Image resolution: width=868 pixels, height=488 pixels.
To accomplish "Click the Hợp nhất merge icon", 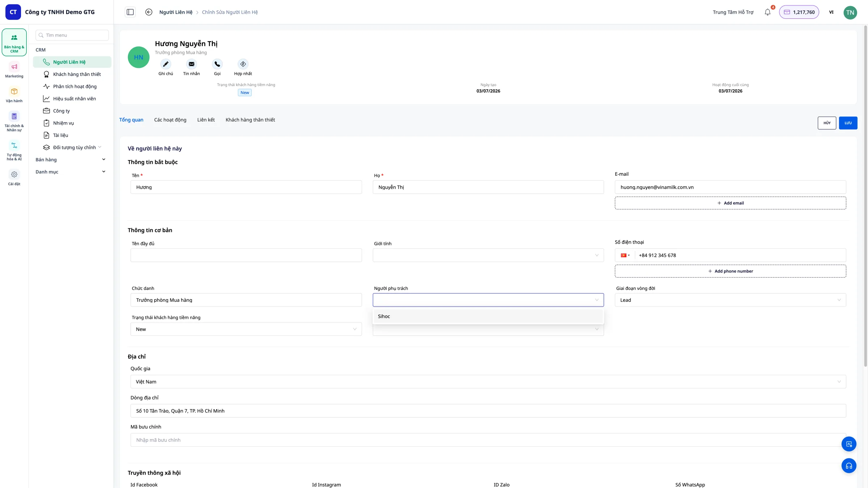I will coord(243,64).
